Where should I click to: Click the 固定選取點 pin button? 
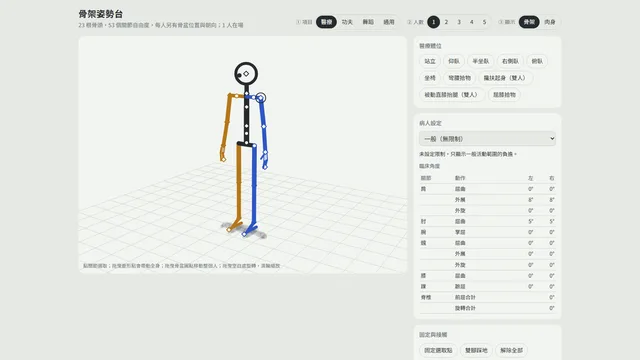pos(438,350)
